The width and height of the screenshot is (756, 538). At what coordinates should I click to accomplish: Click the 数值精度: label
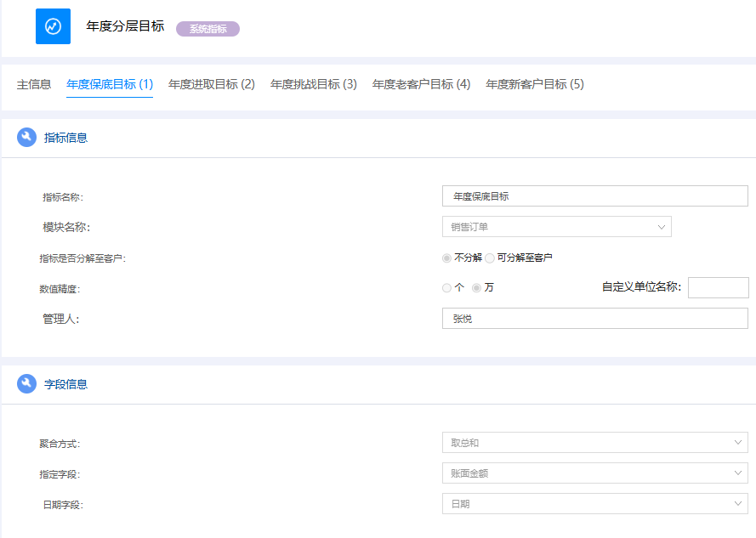pos(60,289)
